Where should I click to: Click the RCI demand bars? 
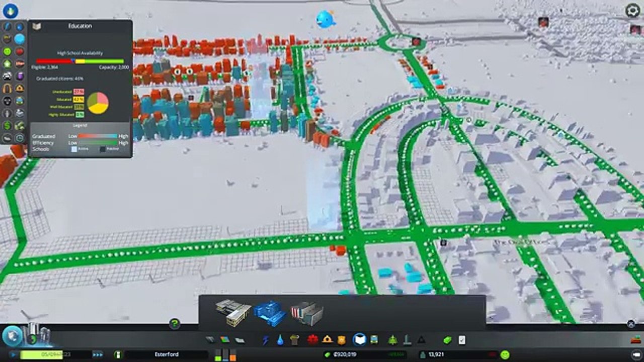point(225,354)
